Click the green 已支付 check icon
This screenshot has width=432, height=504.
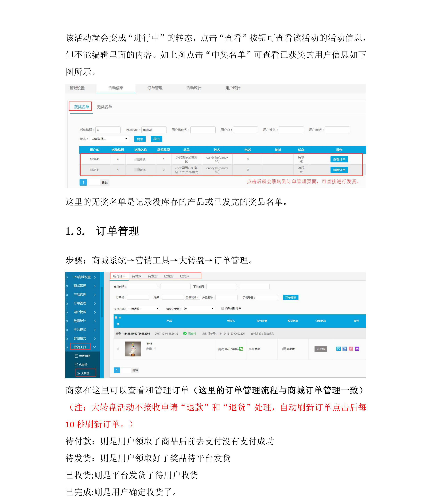185,334
